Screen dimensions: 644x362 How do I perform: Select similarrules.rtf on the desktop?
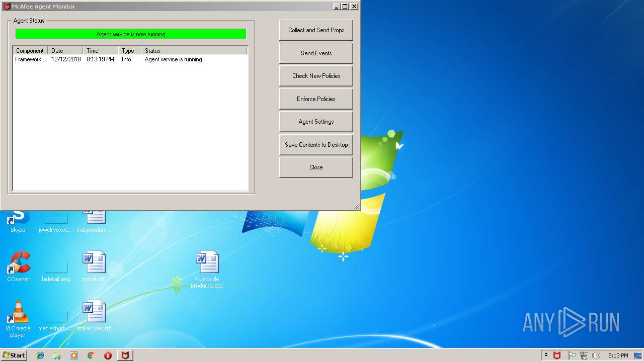(94, 316)
